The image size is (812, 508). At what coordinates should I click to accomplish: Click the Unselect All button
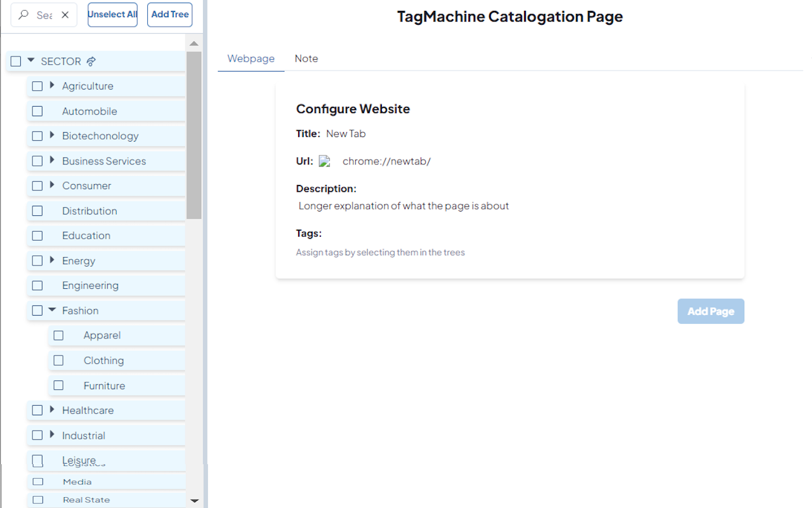[x=112, y=15]
